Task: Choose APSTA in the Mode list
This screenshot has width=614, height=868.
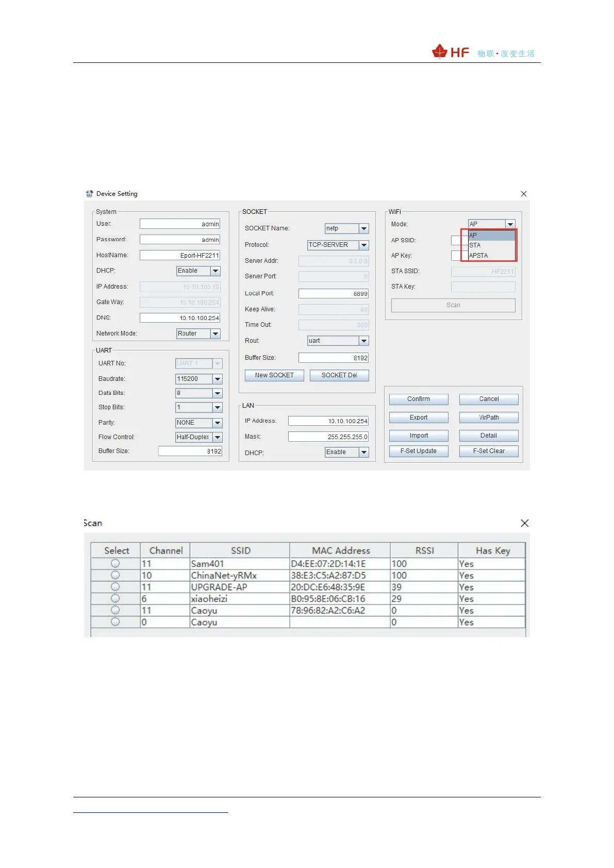Action: pyautogui.click(x=492, y=256)
